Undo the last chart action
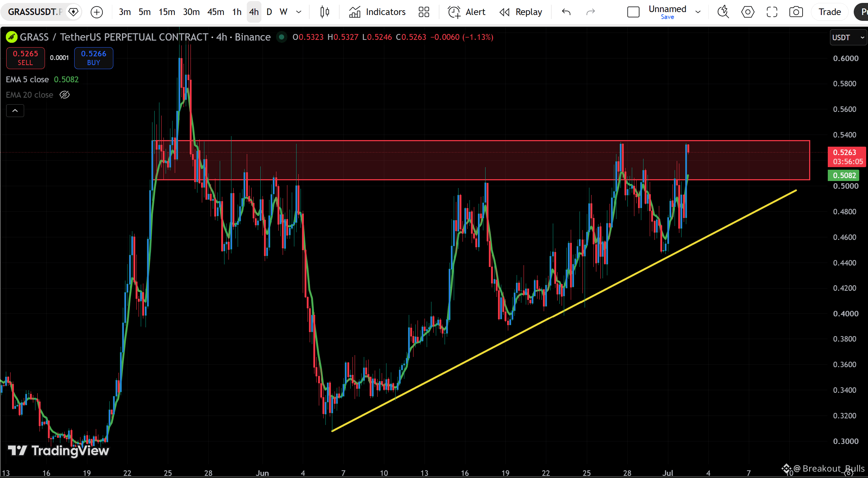 coord(566,12)
